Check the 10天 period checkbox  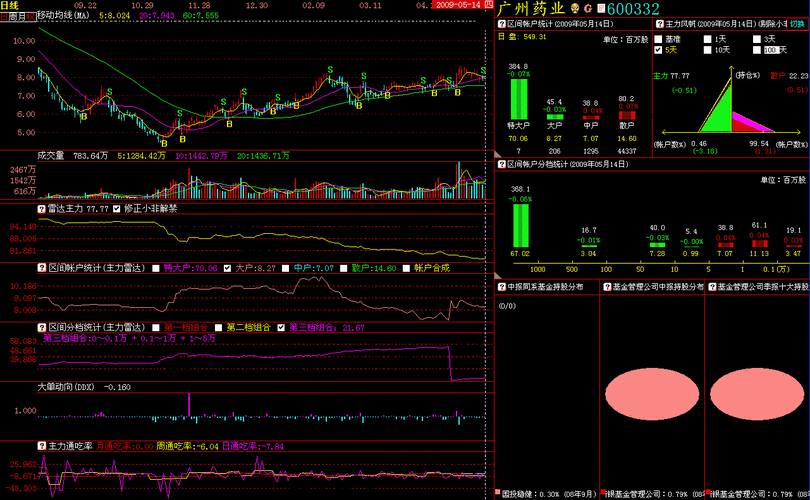708,50
